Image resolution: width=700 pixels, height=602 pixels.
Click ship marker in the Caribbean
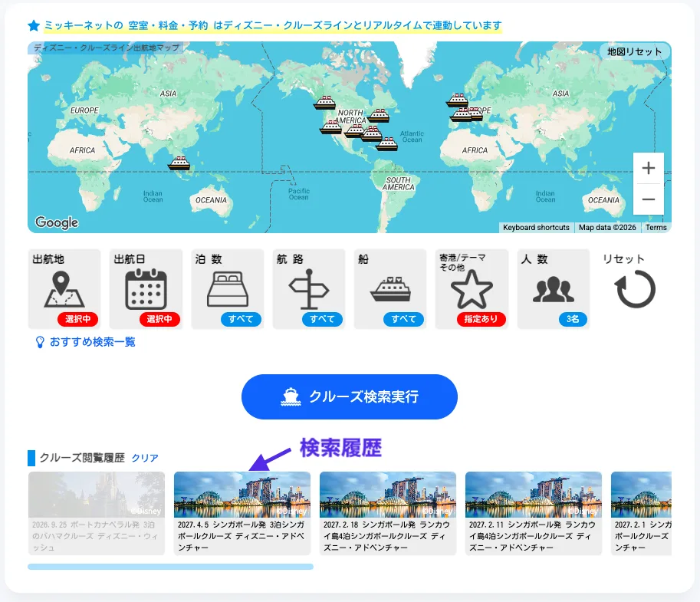point(386,144)
